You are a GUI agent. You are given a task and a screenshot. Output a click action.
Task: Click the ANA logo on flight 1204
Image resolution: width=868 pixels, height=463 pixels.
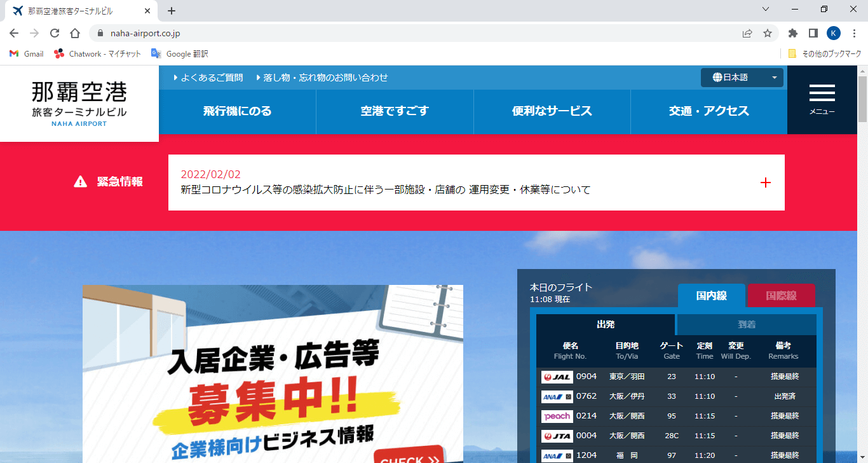point(557,455)
